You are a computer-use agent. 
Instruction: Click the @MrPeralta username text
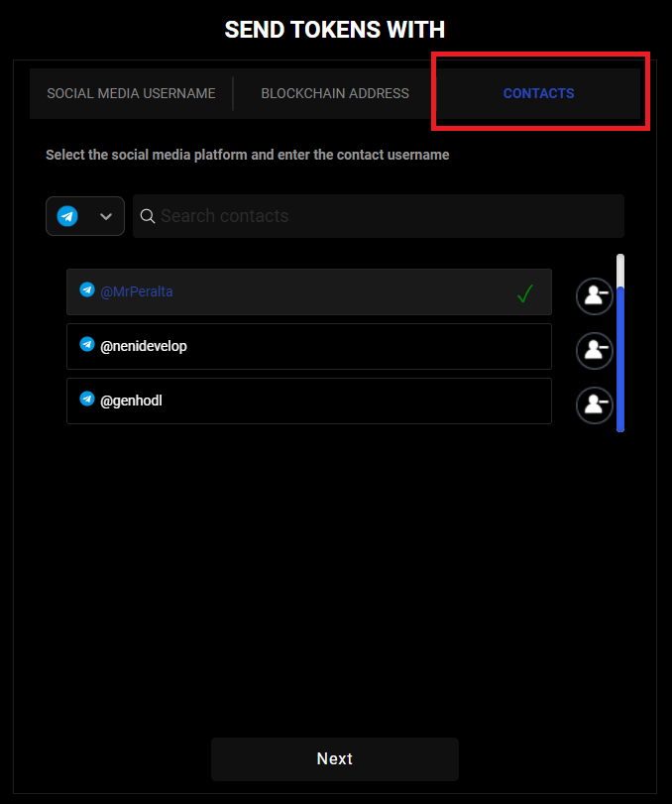click(137, 291)
